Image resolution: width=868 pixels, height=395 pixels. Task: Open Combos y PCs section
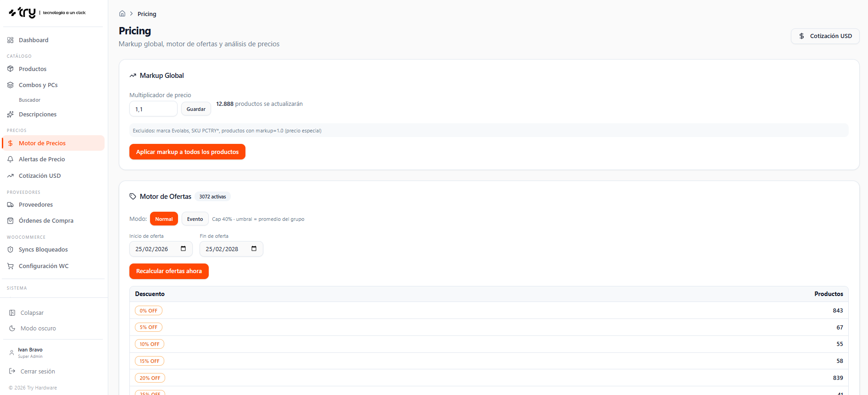pos(38,85)
